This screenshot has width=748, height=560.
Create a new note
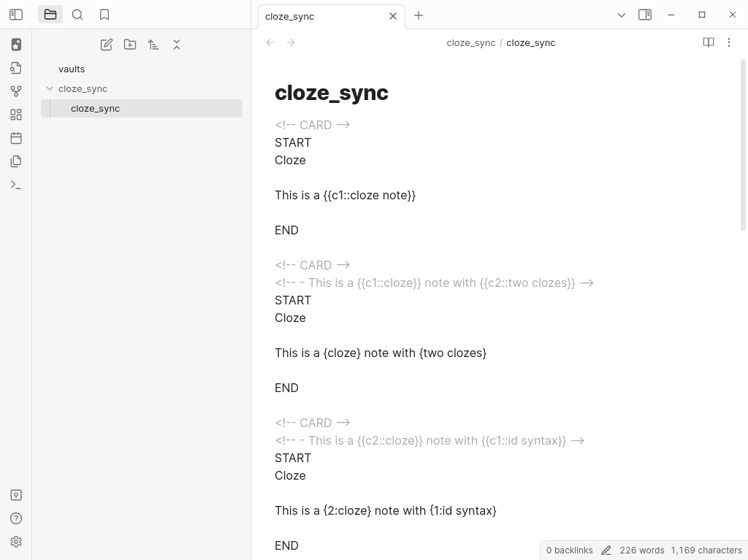[x=107, y=45]
